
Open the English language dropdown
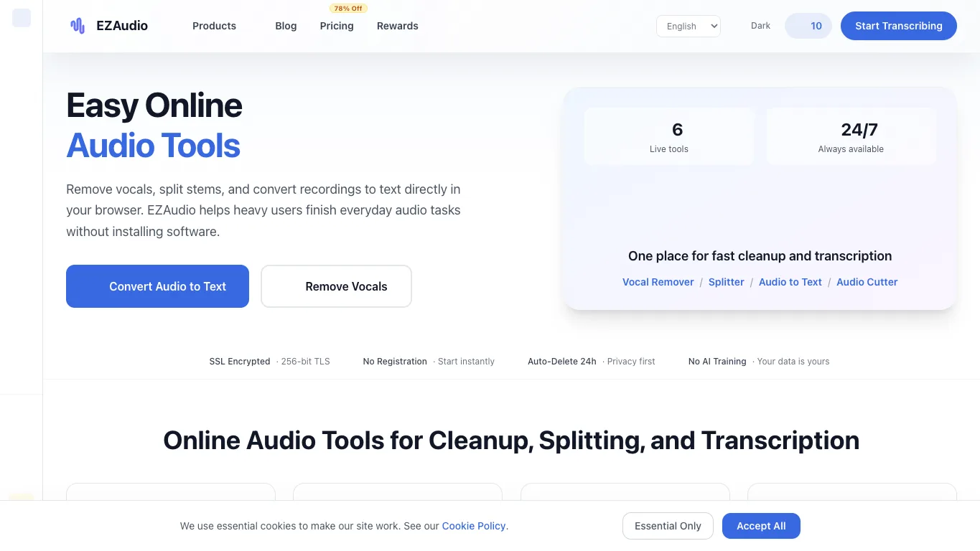tap(689, 26)
